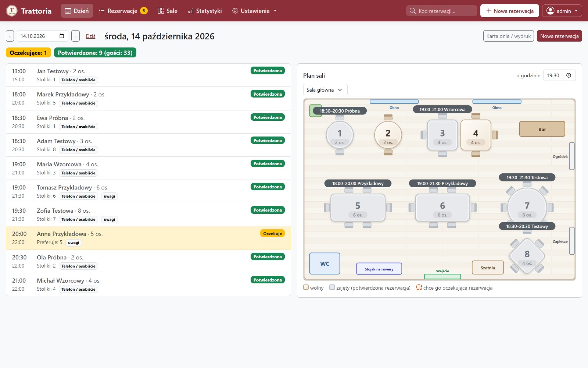Click the Trattoria logo icon
Viewport: 588px width, 368px height.
[12, 11]
